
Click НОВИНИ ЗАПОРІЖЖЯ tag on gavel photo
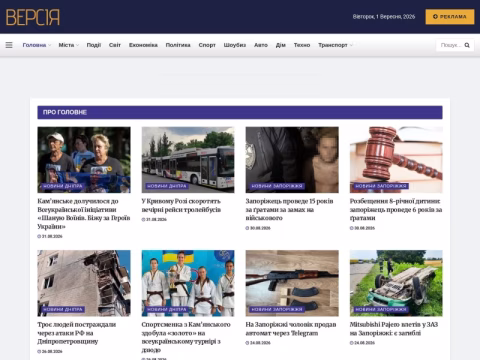381,186
